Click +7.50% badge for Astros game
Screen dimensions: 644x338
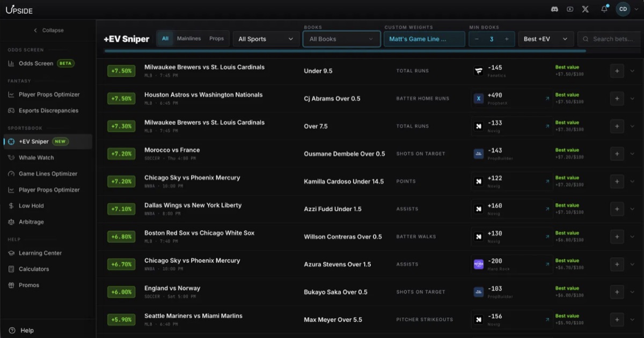(121, 99)
